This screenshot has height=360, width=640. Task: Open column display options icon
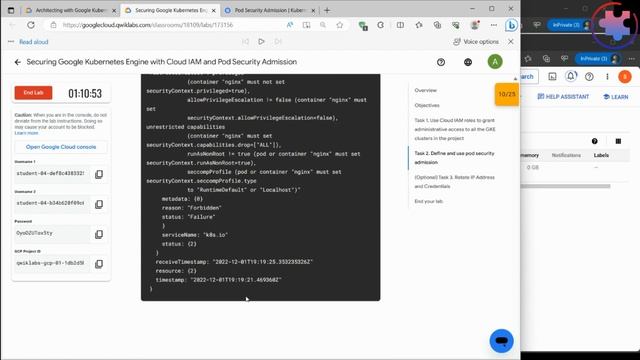pos(618,141)
